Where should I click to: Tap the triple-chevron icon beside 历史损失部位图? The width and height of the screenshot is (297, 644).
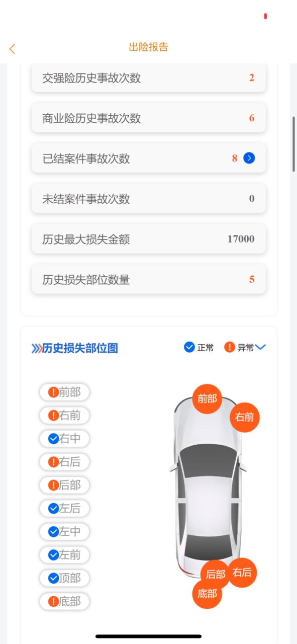[36, 348]
